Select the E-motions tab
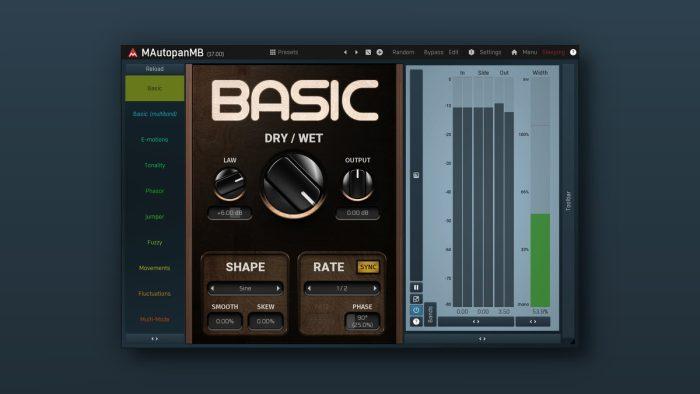This screenshot has height=394, width=700. pos(154,140)
